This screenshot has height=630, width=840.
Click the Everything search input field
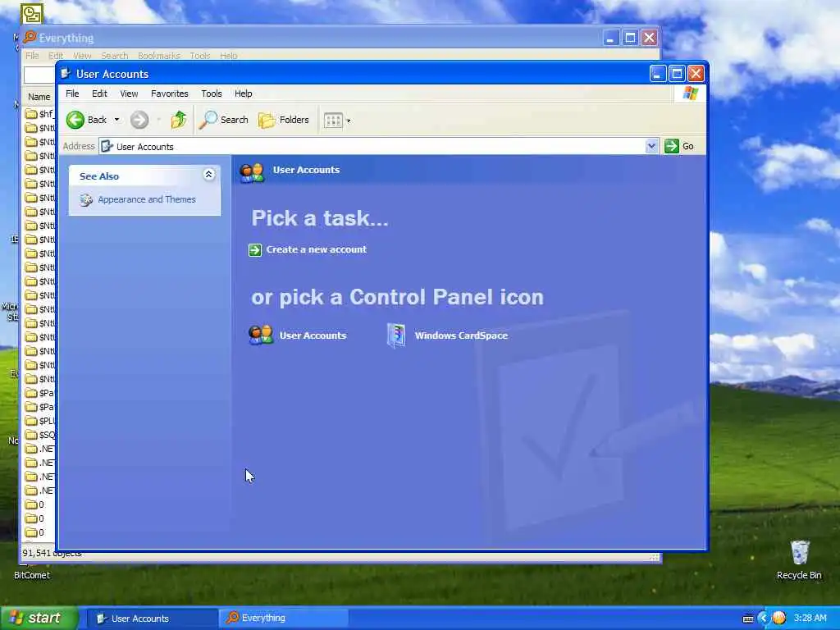pos(39,75)
